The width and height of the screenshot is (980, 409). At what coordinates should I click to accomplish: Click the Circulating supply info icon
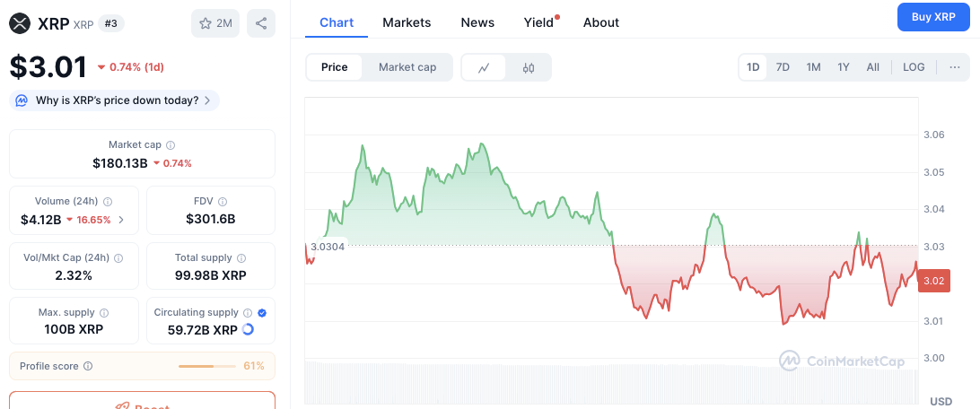click(x=248, y=313)
